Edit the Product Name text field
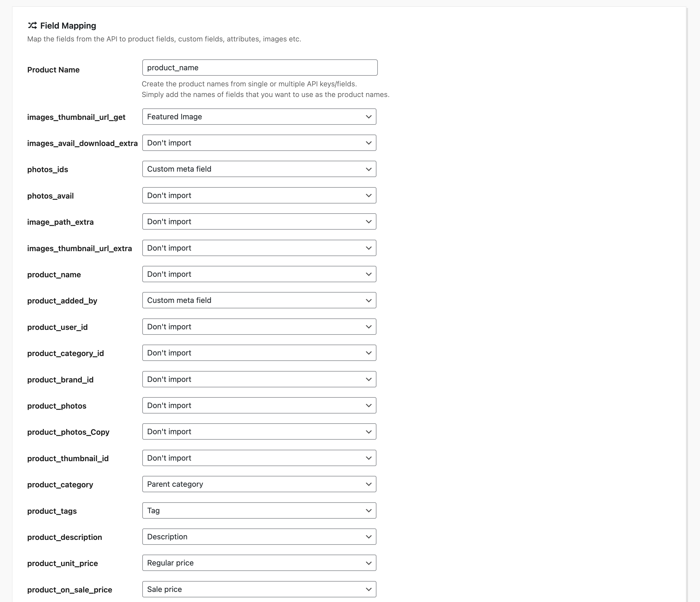700x602 pixels. [260, 68]
